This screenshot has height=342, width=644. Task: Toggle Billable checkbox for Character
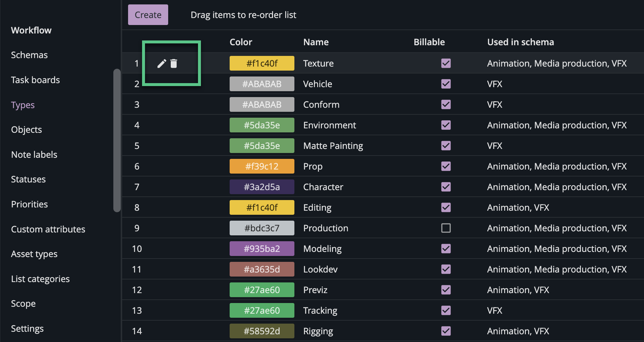point(446,187)
